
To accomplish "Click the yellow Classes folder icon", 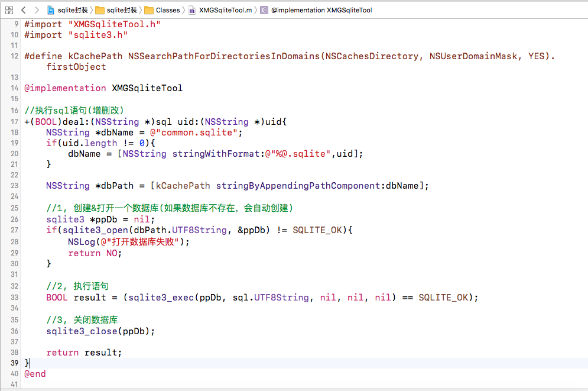I will (x=149, y=10).
